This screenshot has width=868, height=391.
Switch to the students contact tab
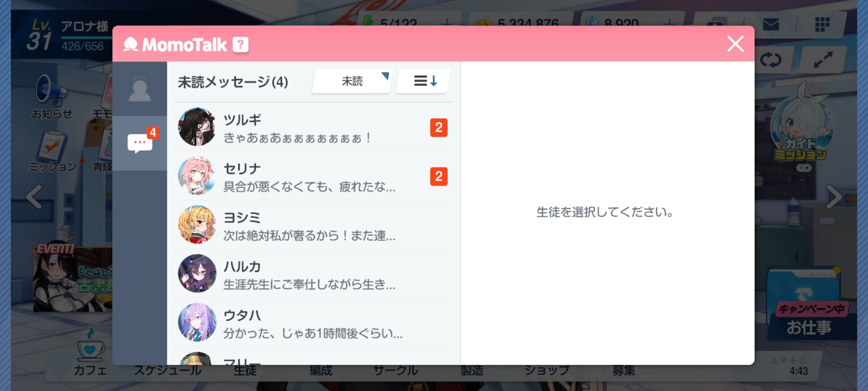point(140,90)
